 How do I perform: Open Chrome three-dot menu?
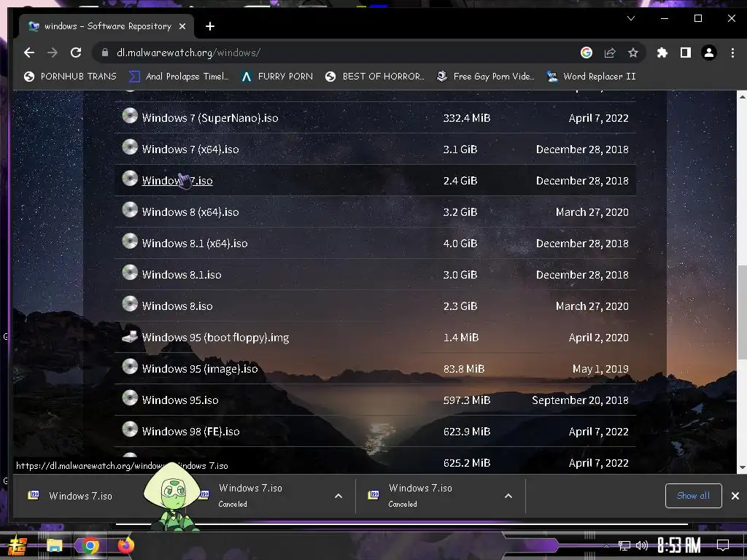(732, 52)
